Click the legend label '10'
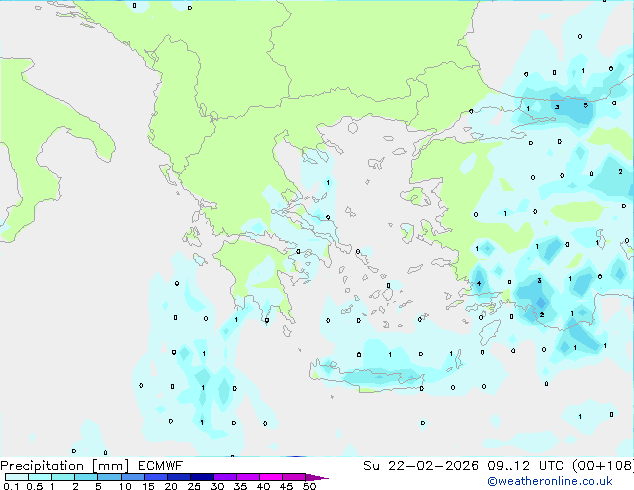 (x=125, y=486)
